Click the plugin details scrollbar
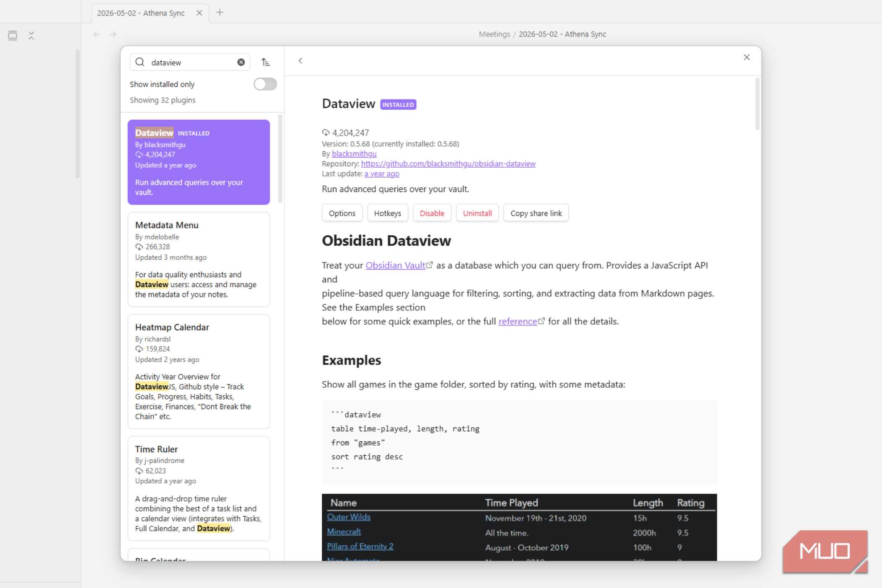Image resolution: width=882 pixels, height=588 pixels. point(757,104)
